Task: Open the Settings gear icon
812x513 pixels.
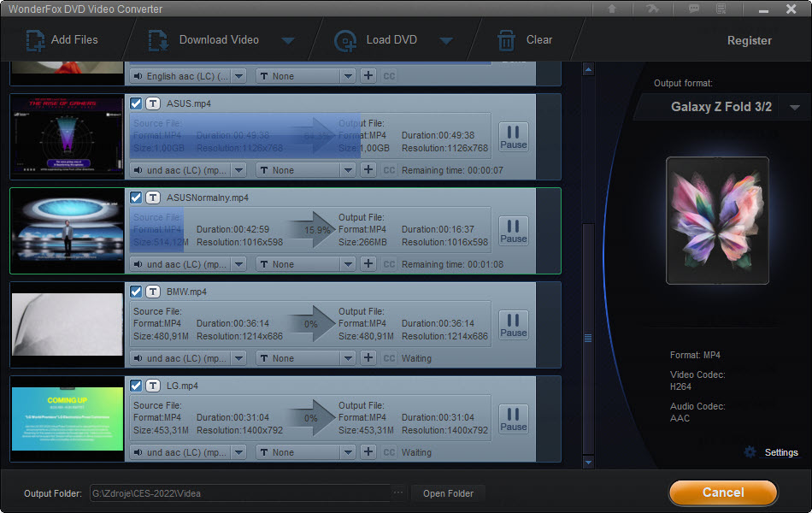Action: [x=750, y=452]
